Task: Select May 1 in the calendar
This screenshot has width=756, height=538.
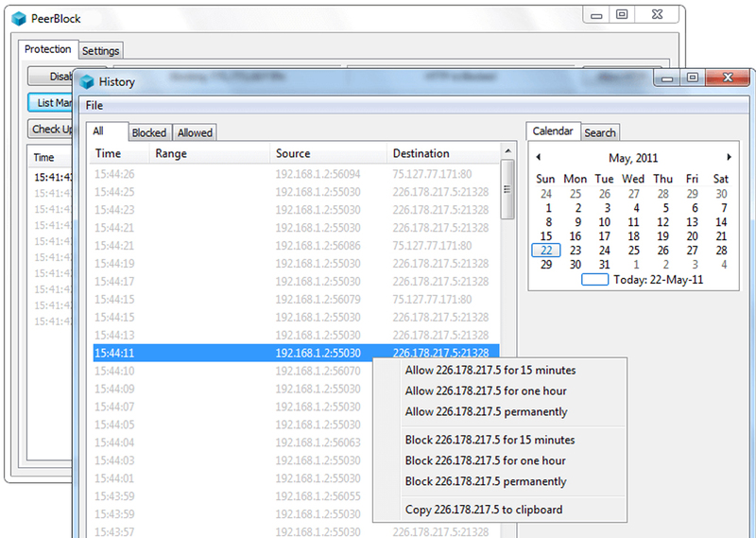Action: 548,208
